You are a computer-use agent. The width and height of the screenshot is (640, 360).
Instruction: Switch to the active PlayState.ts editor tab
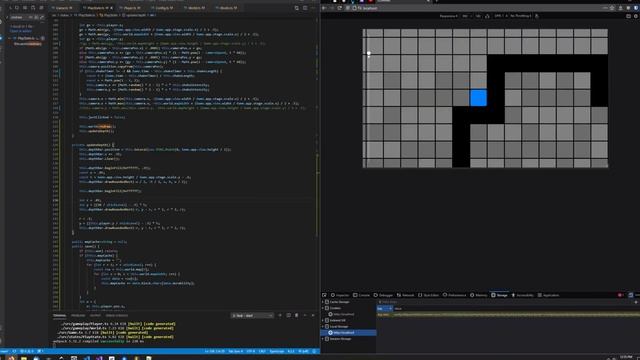97,8
